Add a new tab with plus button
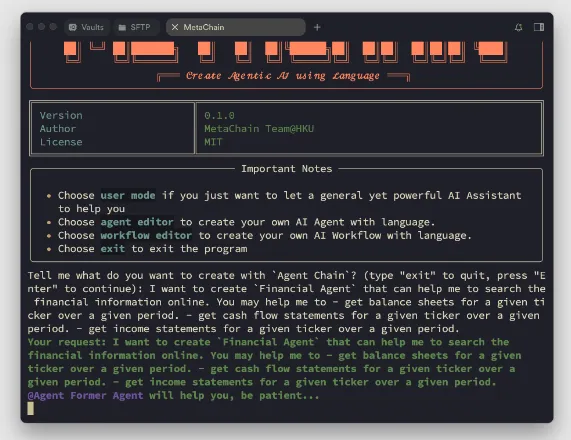 (317, 27)
